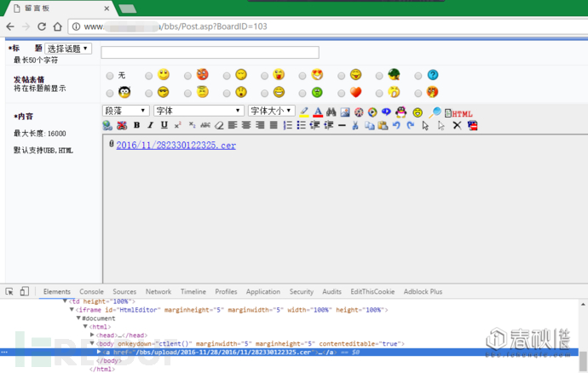Toggle italic formatting

click(x=150, y=125)
